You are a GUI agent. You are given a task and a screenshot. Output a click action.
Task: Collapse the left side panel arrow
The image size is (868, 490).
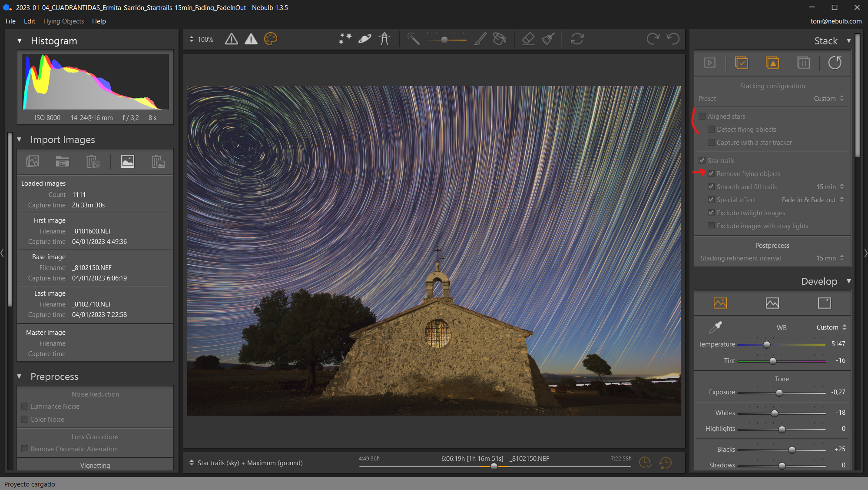2,253
